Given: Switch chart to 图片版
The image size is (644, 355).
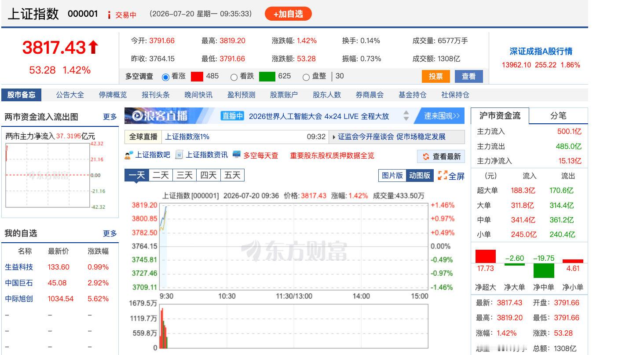Looking at the screenshot, I should point(392,175).
